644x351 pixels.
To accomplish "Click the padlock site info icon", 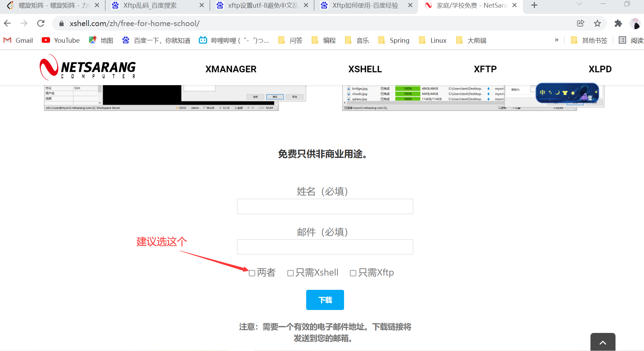I will tap(62, 23).
